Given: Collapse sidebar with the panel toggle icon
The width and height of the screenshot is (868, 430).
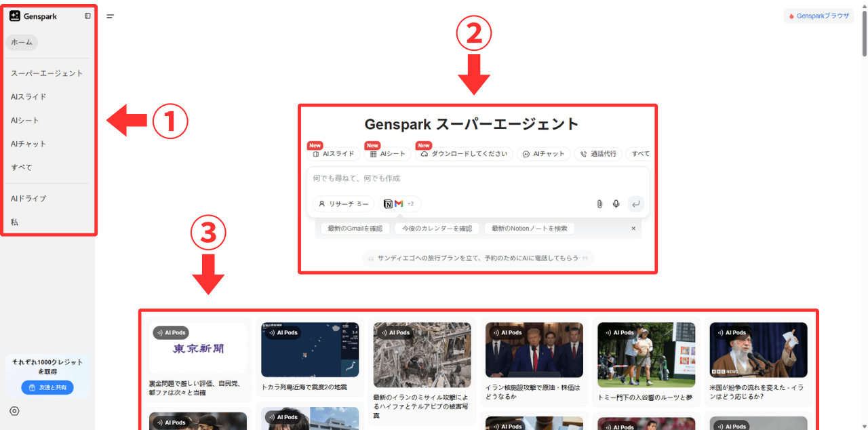Looking at the screenshot, I should pyautogui.click(x=87, y=16).
